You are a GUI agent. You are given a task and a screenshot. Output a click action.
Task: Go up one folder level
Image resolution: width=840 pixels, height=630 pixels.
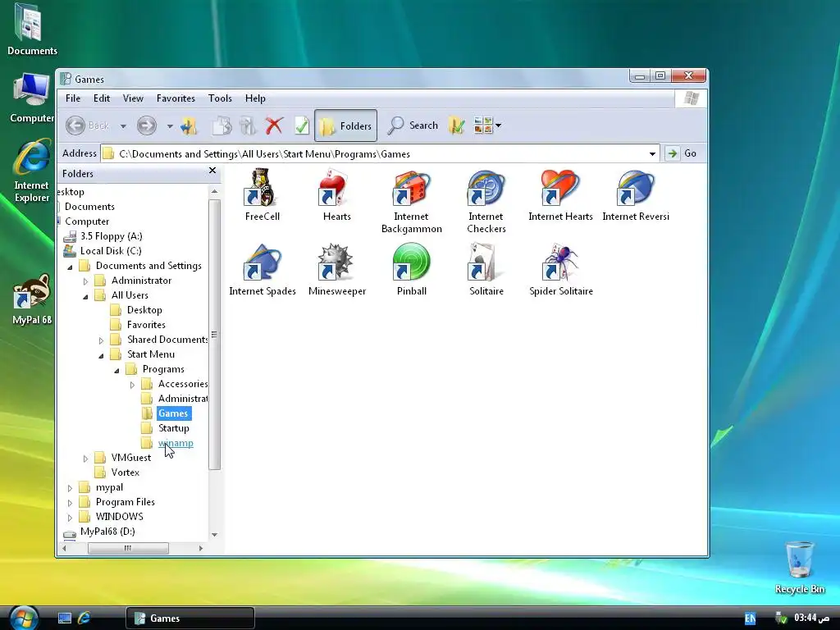189,126
